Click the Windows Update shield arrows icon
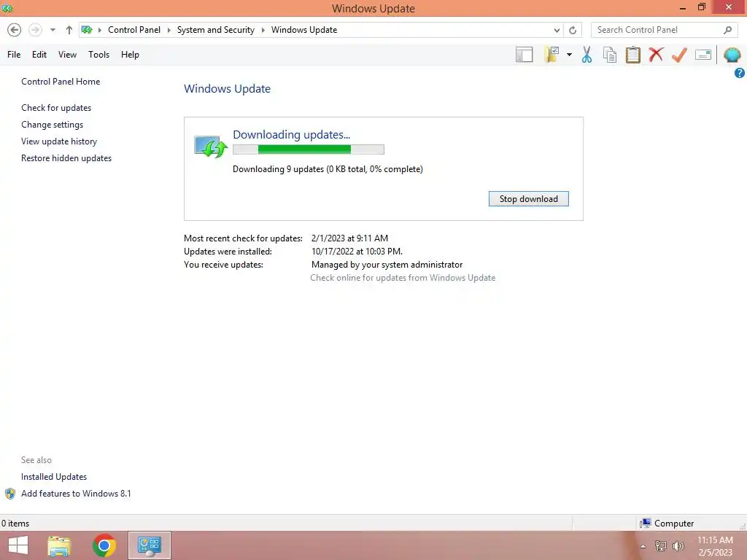Screen dimensions: 747x560 (211, 146)
